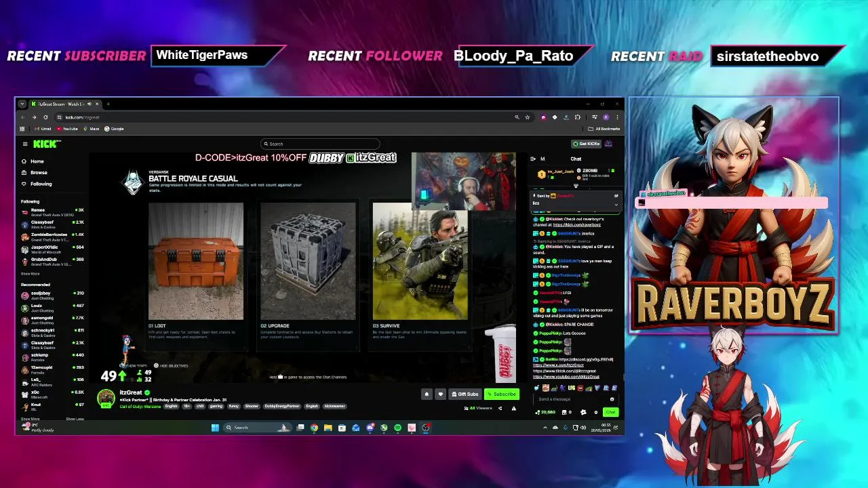868x488 pixels.
Task: Open recommended channel schneckyirl
Action: 52,332
